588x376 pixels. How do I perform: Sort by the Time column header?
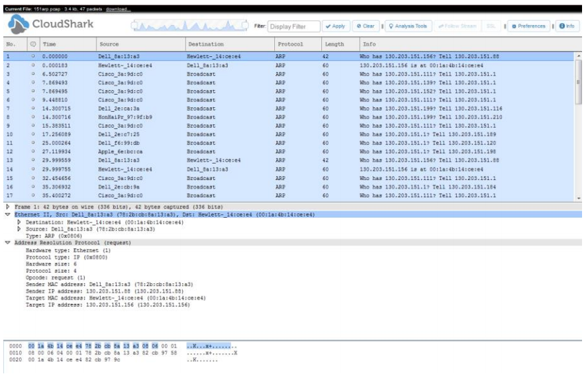pyautogui.click(x=67, y=44)
